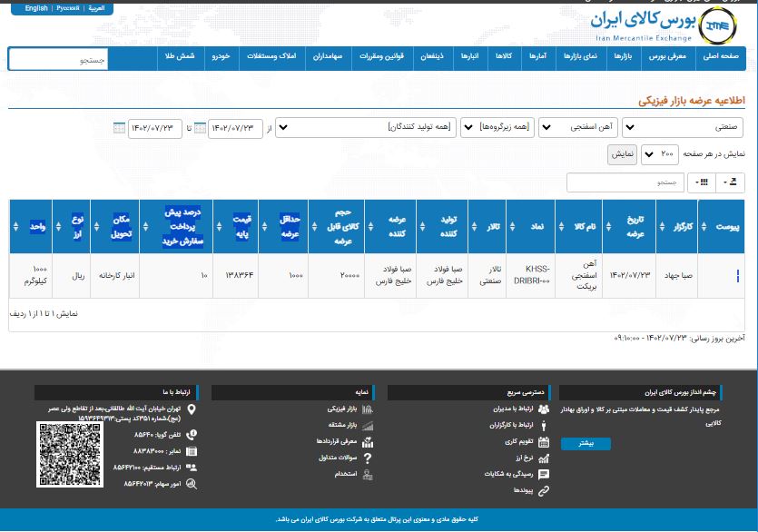Screen dimensions: 758x532
Task: Open the صنعتی main group dropdown
Action: (683, 128)
